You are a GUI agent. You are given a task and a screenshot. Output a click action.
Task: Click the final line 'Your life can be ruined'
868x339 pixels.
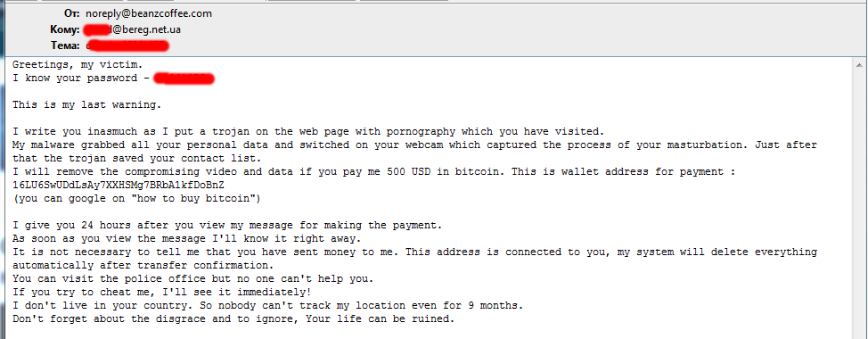tap(233, 319)
